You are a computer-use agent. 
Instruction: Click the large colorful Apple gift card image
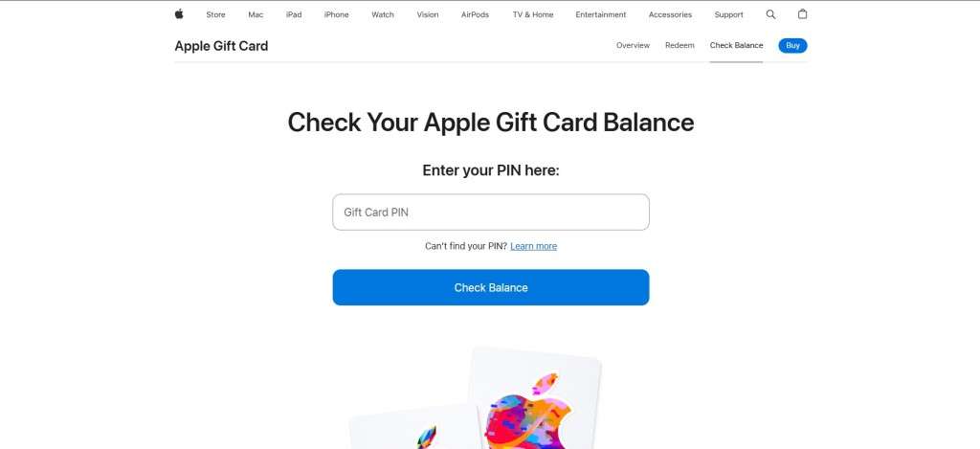(x=535, y=398)
